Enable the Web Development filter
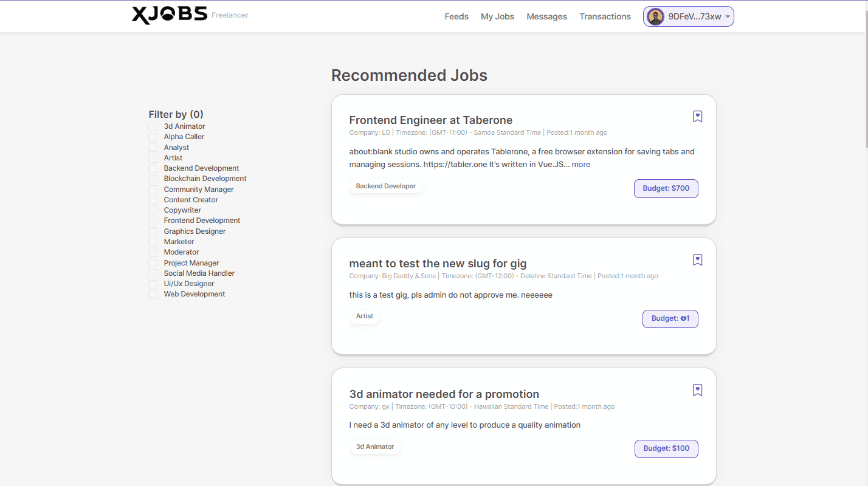 (153, 294)
